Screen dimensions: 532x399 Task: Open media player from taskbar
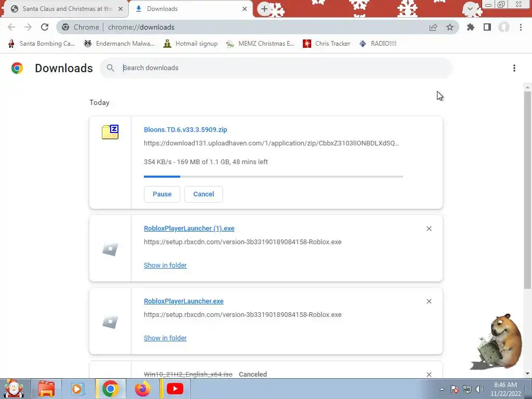point(78,389)
